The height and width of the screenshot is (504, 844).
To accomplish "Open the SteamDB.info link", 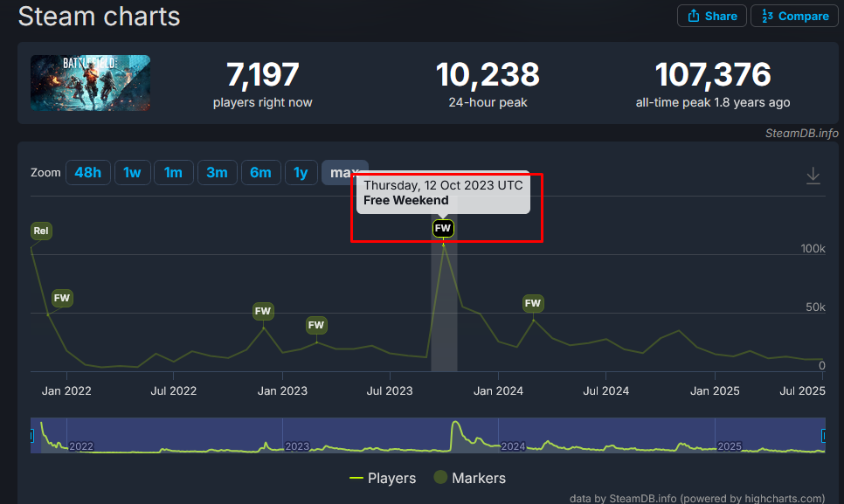I will tap(801, 133).
